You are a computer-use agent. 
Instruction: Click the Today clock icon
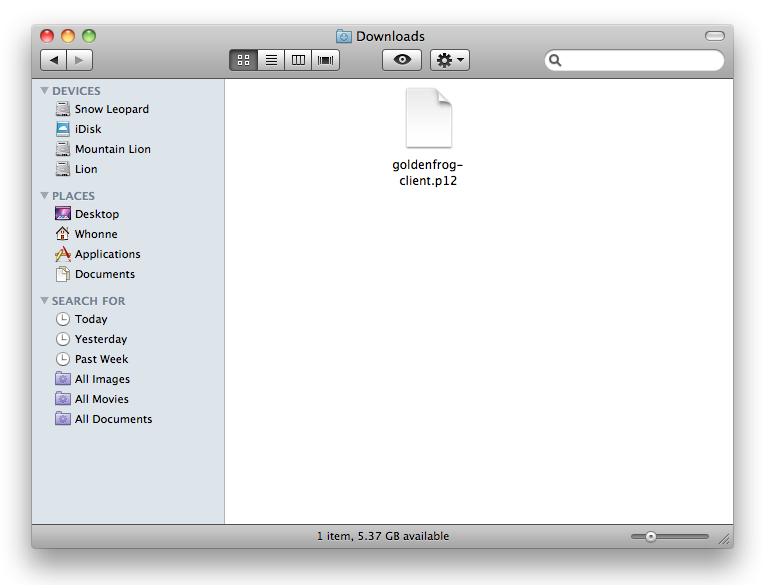click(x=63, y=319)
